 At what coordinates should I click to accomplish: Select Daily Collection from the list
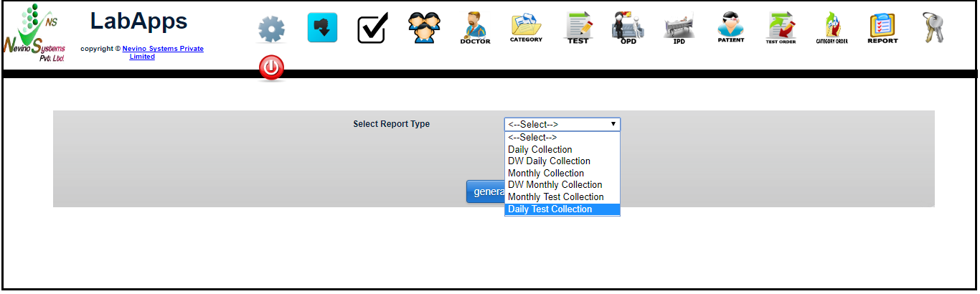coord(540,149)
